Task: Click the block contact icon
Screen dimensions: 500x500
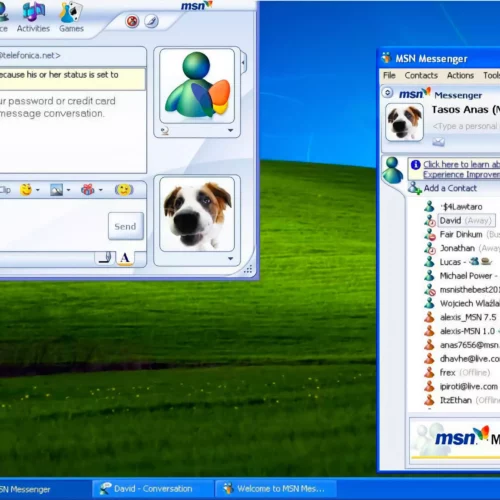Action: [132, 21]
